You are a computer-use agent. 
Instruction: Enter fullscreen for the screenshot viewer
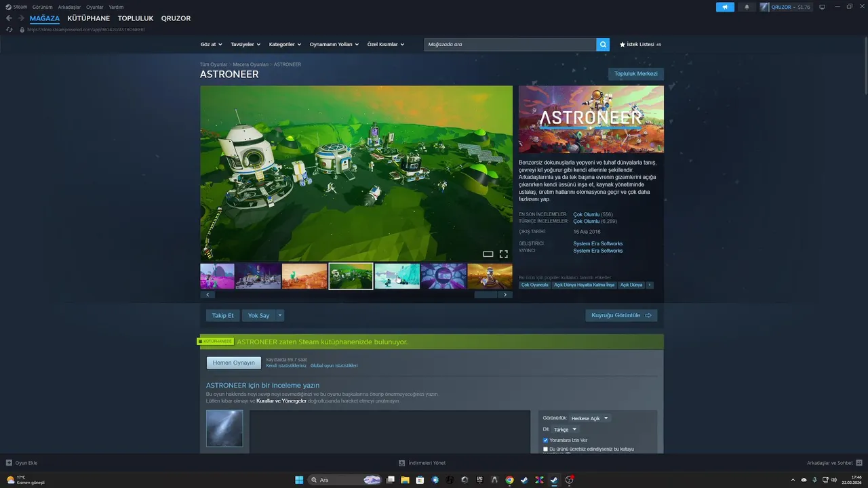coord(503,254)
